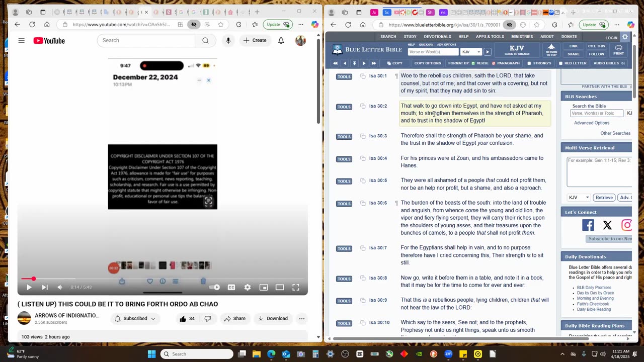644x362 pixels.
Task: Open SEARCH menu on Blue Letter Bible
Action: (388, 37)
